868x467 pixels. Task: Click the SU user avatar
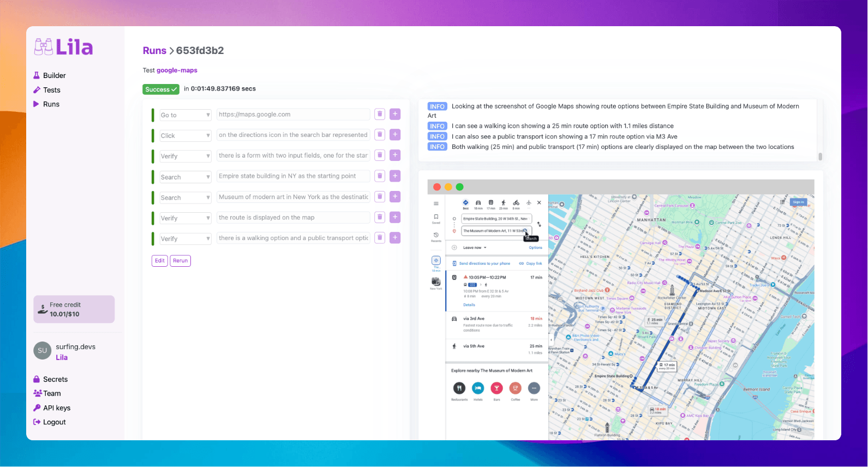tap(43, 351)
